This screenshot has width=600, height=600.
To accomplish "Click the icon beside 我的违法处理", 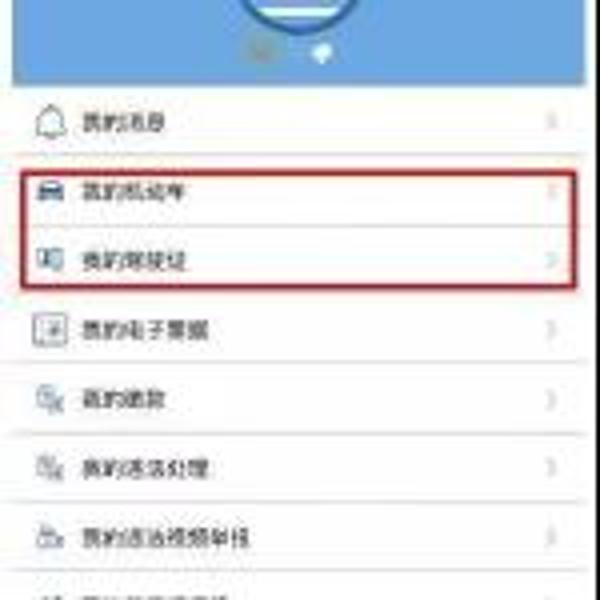I will [50, 467].
